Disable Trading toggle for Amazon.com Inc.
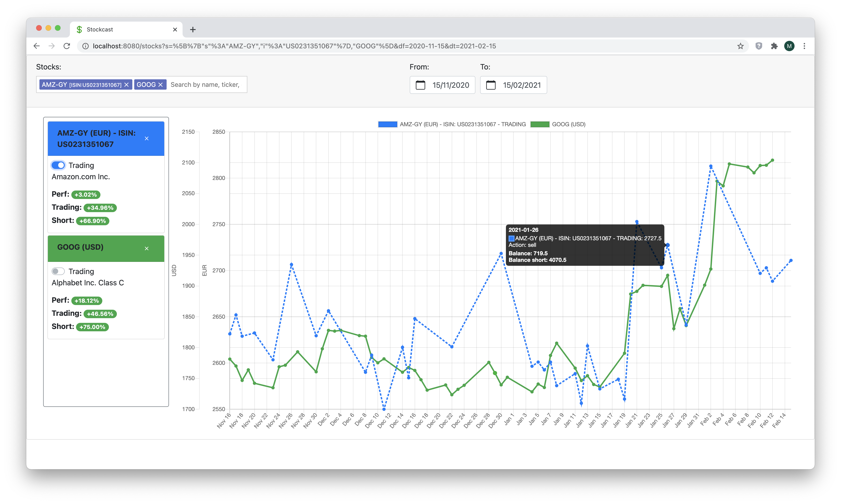841x504 pixels. click(x=58, y=165)
